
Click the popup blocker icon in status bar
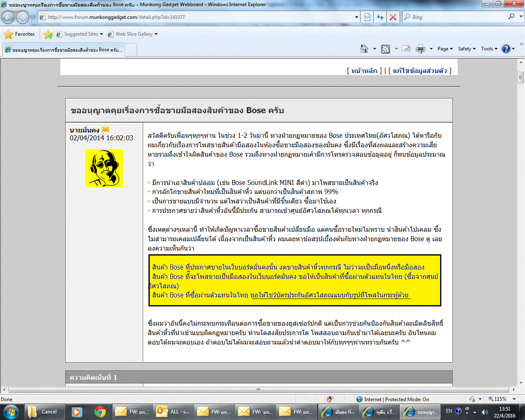(330, 399)
